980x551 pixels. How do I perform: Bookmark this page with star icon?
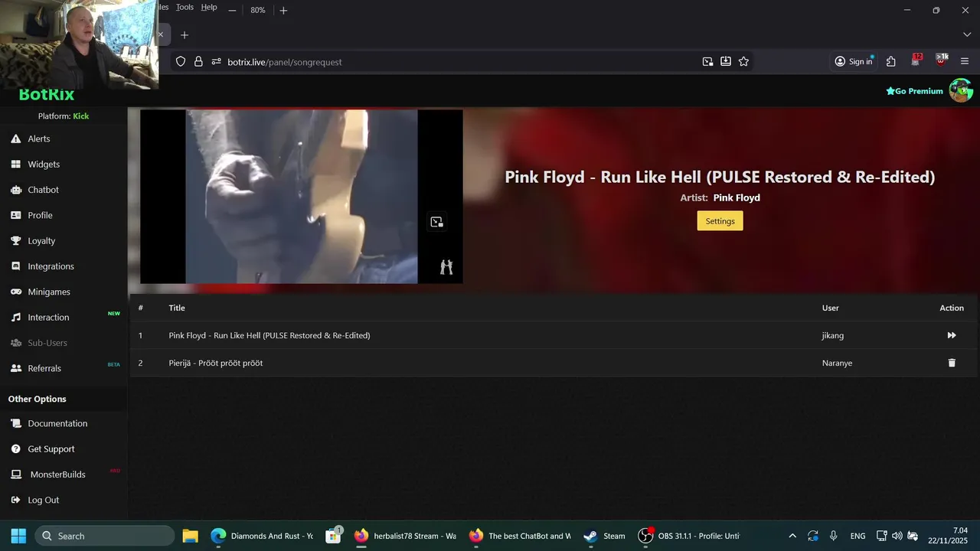[x=743, y=62]
